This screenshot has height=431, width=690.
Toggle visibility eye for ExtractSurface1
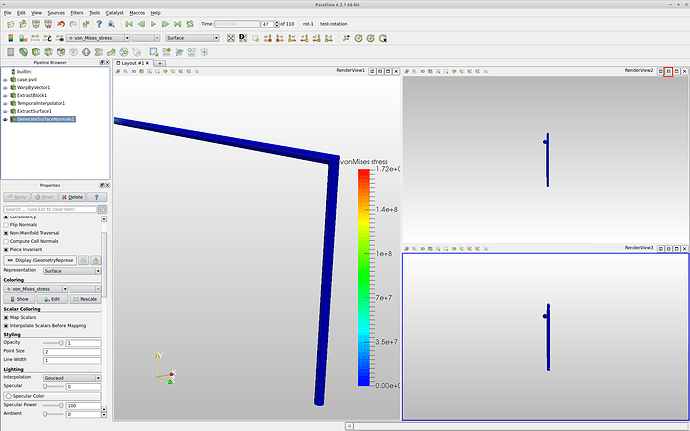point(5,111)
